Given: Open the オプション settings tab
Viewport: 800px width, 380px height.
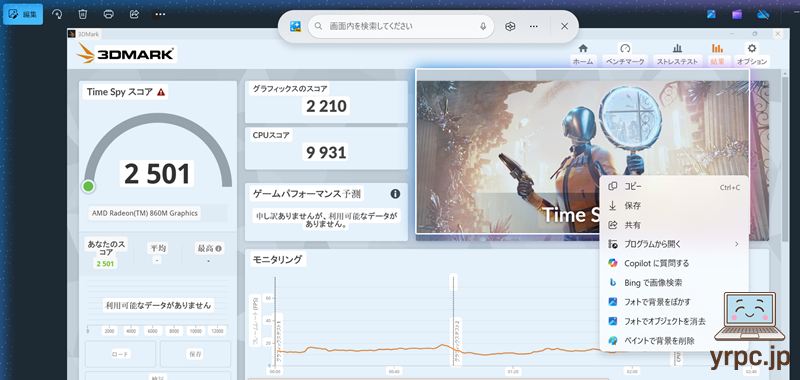Looking at the screenshot, I should pos(752,55).
